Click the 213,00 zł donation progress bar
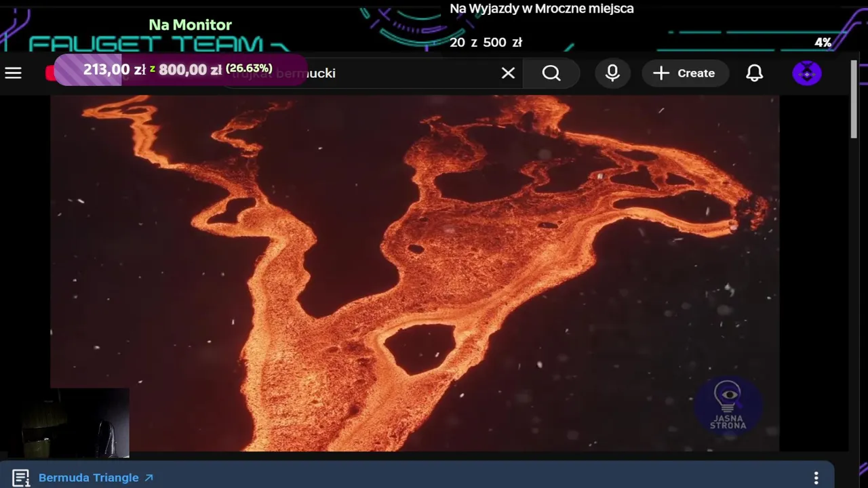 click(179, 69)
